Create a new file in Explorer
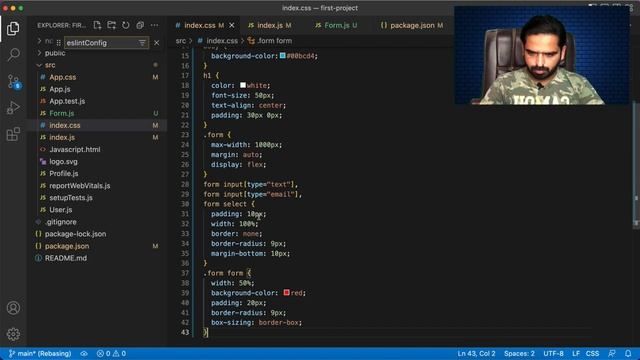This screenshot has width=640, height=360. click(x=97, y=25)
